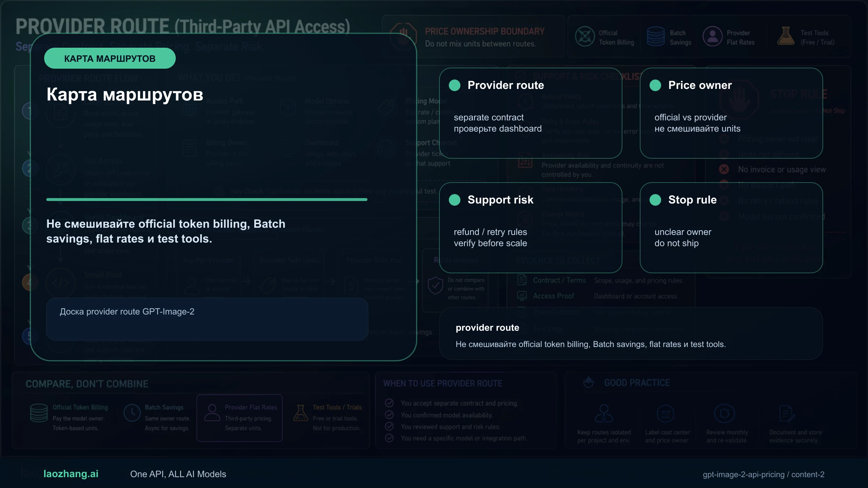This screenshot has width=868, height=488.
Task: Click the WHEN TO USE PROVIDER ROUTE heading
Action: [x=443, y=384]
